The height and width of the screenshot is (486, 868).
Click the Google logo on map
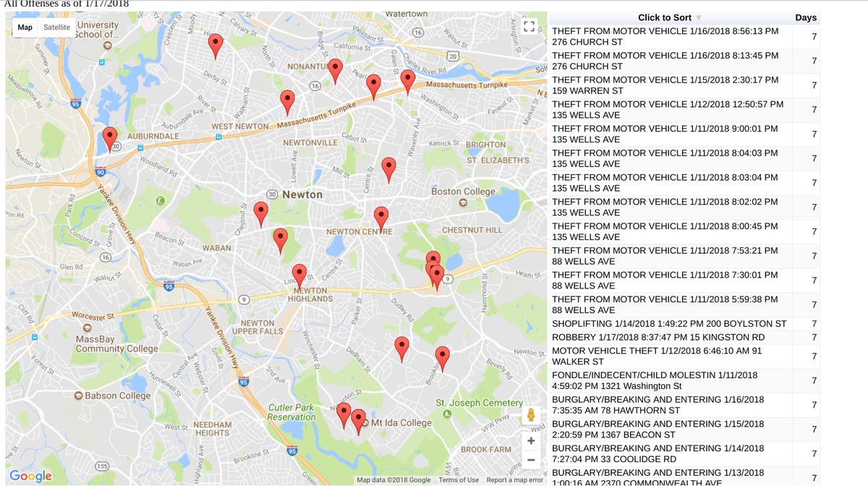click(30, 475)
